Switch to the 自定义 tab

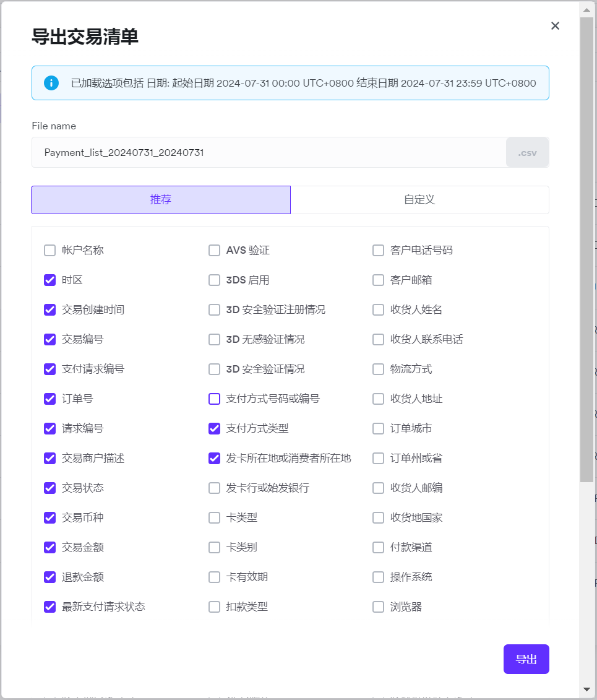pyautogui.click(x=419, y=200)
